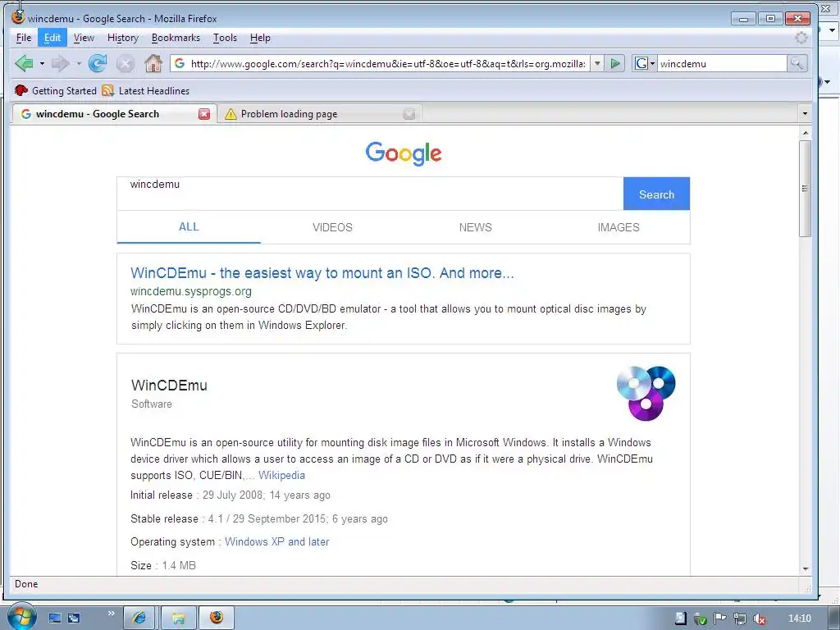This screenshot has width=840, height=630.
Task: Click the magnifying glass search button
Action: [x=797, y=64]
